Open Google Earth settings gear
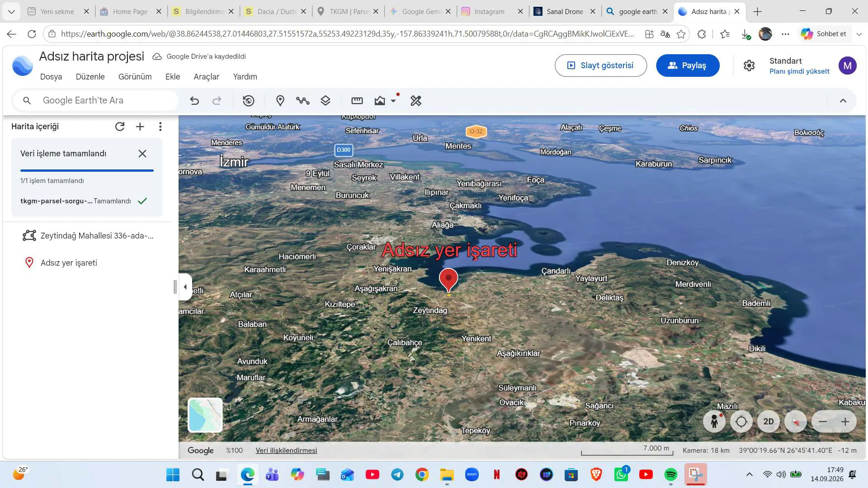Screen dimensions: 868x488 (749, 66)
